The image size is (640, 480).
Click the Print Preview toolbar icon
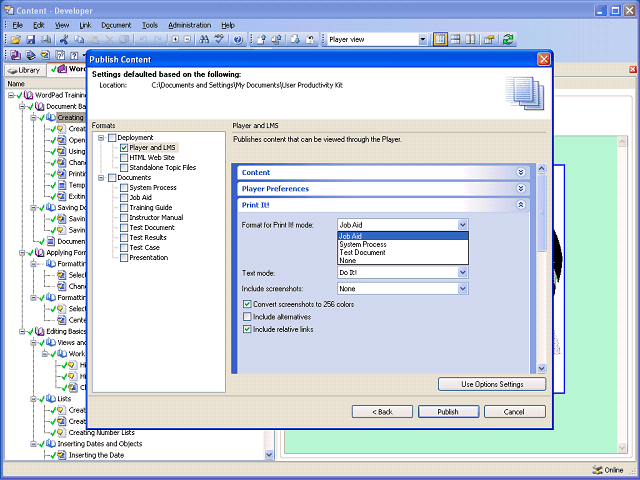click(46, 40)
